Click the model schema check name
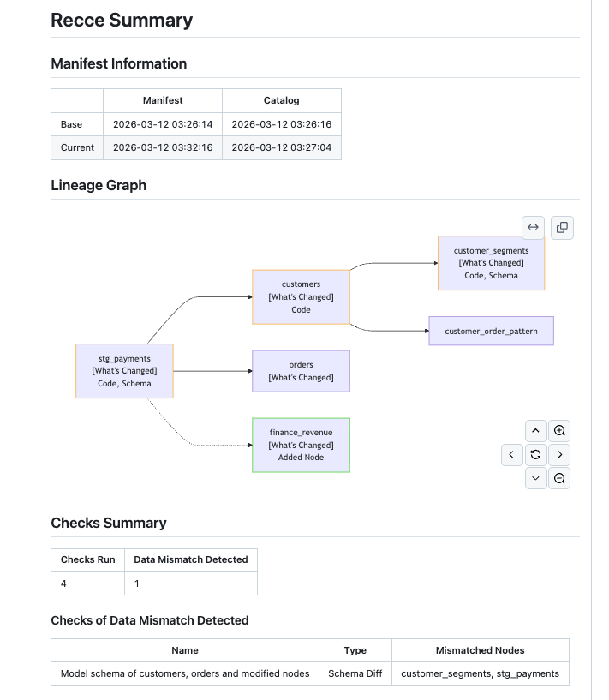 (x=185, y=673)
